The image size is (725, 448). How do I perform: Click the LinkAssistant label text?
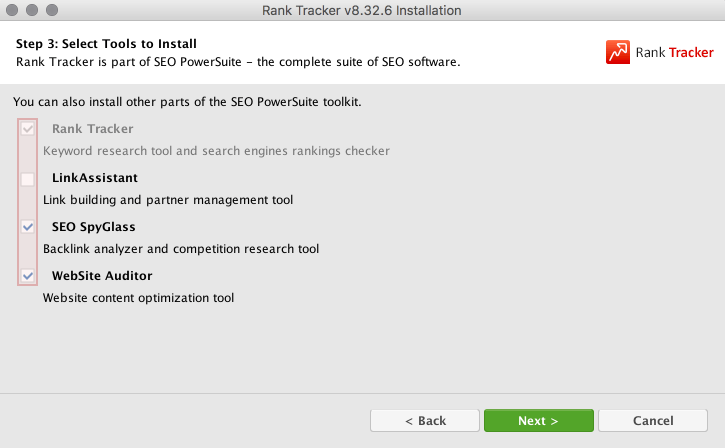pos(94,178)
